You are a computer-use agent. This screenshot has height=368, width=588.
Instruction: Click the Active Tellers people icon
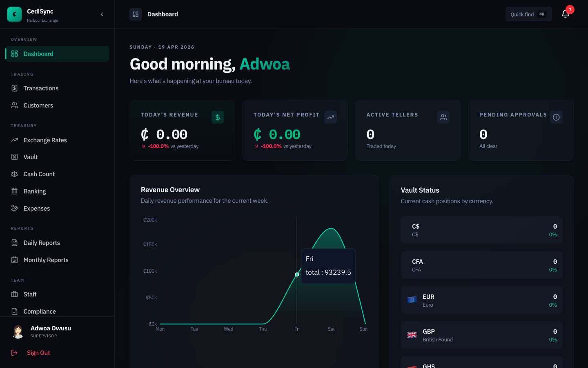443,117
